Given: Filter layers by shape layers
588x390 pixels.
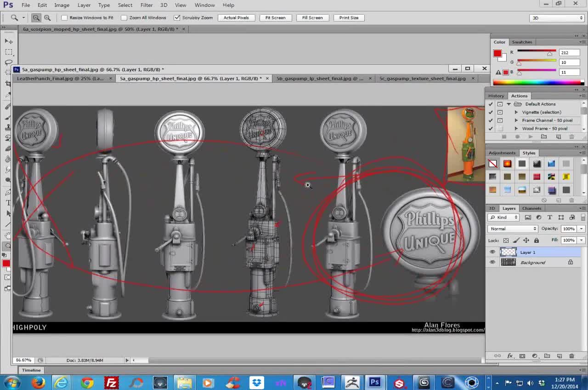Looking at the screenshot, I should tap(561, 217).
